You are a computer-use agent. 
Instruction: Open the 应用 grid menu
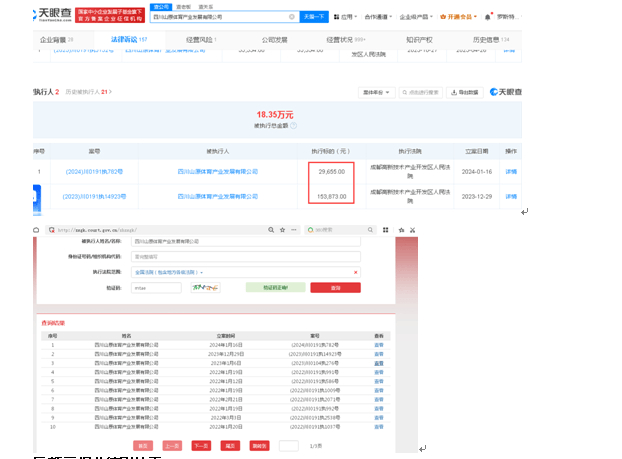pyautogui.click(x=345, y=17)
